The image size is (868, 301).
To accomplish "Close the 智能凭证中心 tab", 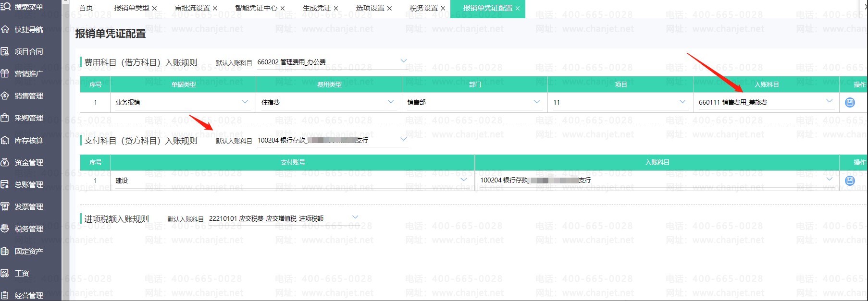I will pos(283,8).
